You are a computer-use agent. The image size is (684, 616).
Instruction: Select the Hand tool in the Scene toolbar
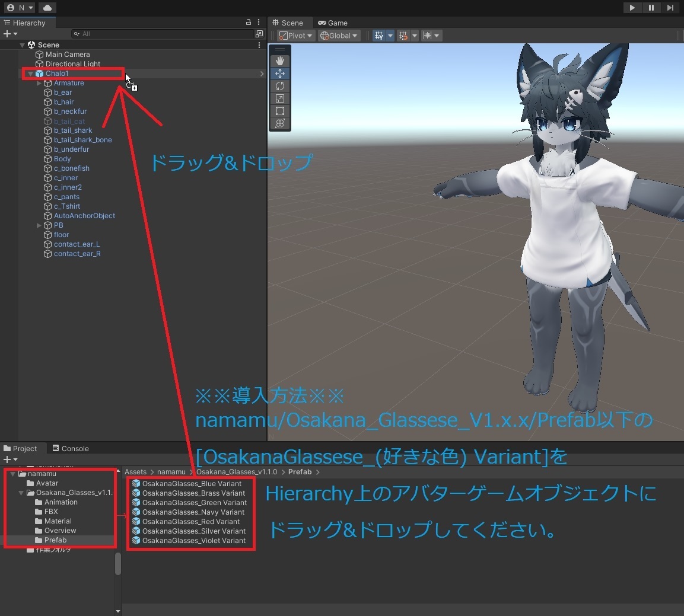(279, 60)
